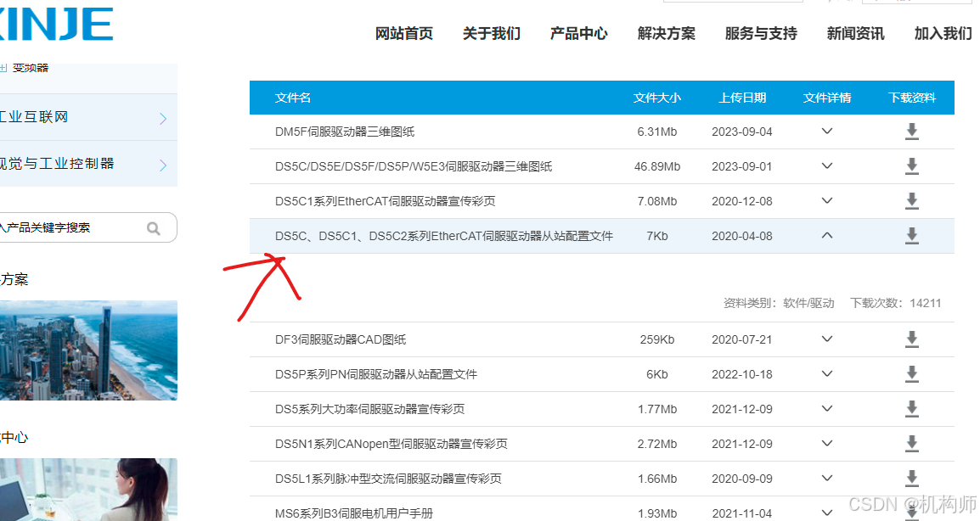
Task: Click DS5C、DS5C1、DS5C2系列EtherCAT从站配置文件 name
Action: 444,236
